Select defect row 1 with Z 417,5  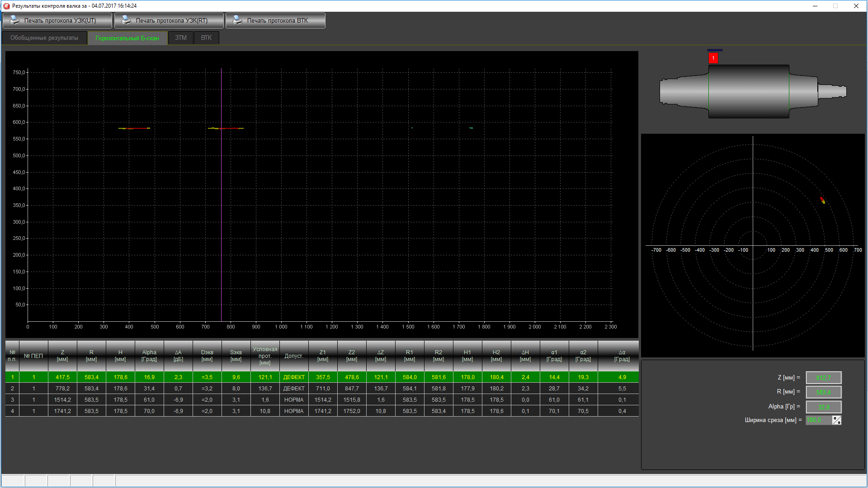[x=322, y=377]
